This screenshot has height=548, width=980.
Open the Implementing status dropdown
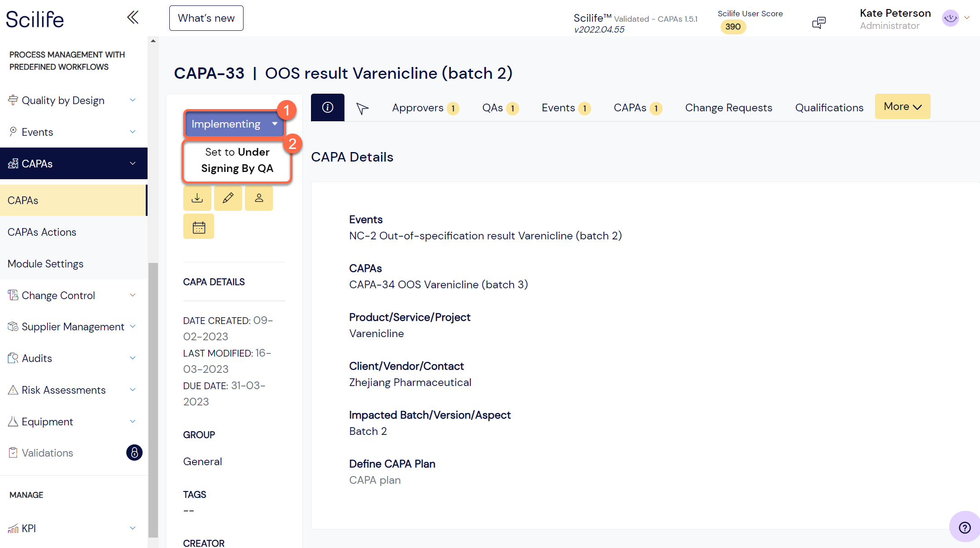234,124
